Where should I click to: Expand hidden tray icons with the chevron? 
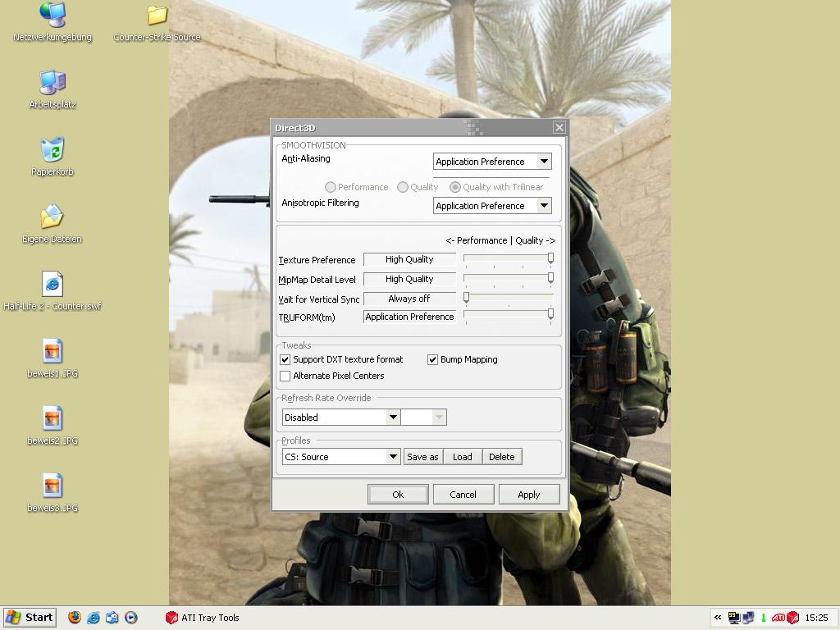pos(718,618)
